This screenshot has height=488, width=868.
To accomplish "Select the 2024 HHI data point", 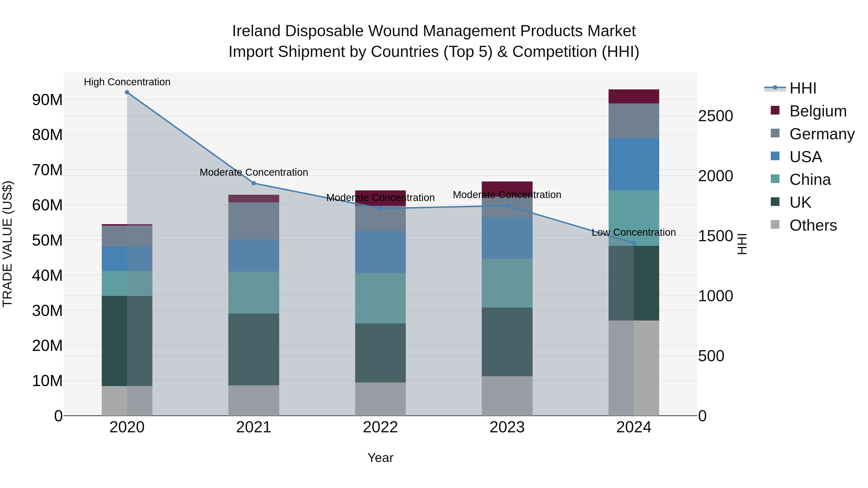I will 634,243.
